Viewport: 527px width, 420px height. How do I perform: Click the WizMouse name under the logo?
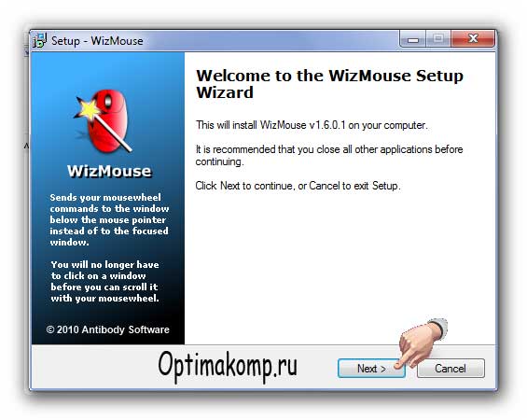tap(109, 171)
